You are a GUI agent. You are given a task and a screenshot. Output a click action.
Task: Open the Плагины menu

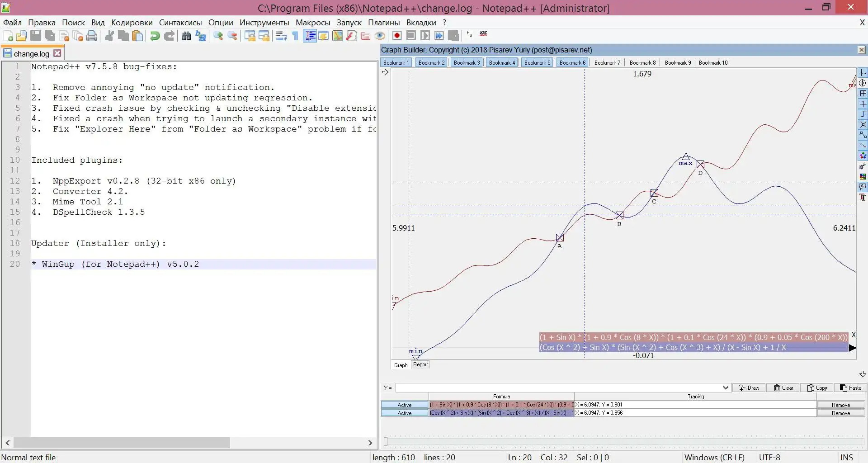(384, 23)
